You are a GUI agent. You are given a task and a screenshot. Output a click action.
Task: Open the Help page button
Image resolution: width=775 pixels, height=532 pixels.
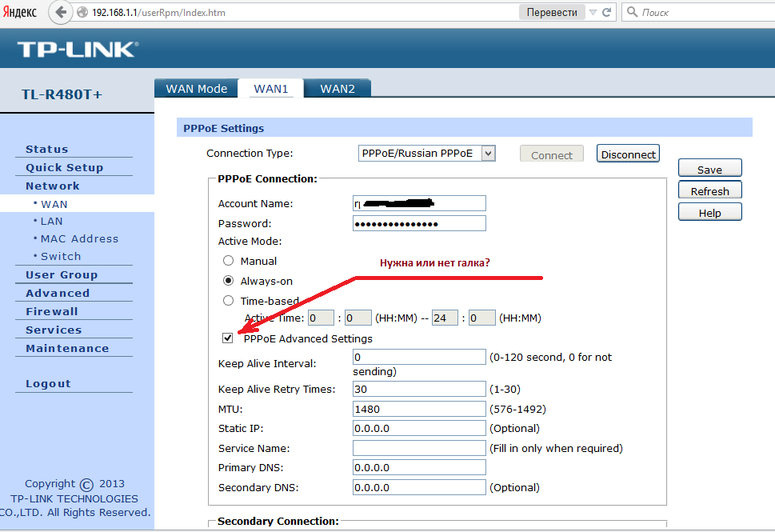pos(709,213)
